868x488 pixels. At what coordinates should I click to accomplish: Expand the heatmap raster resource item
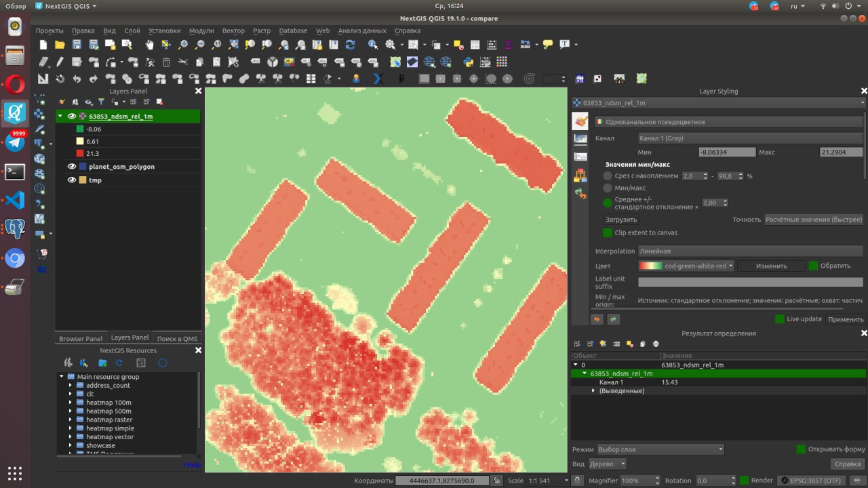71,420
